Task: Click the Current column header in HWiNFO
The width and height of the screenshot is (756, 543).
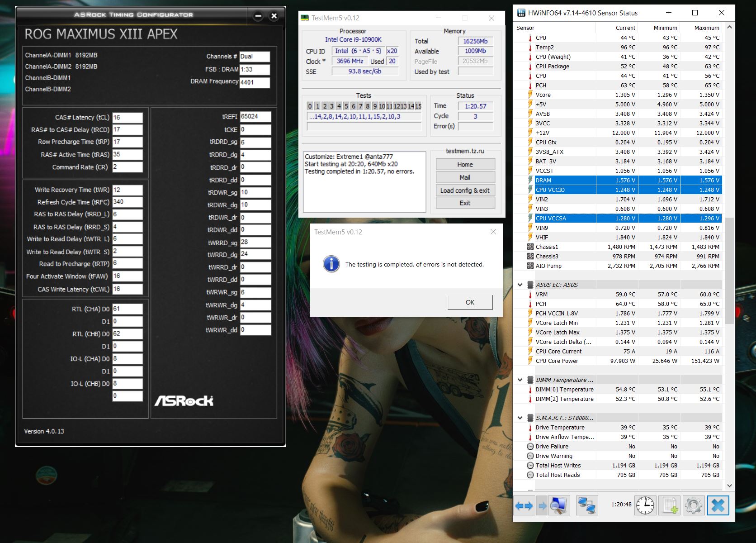Action: 625,28
